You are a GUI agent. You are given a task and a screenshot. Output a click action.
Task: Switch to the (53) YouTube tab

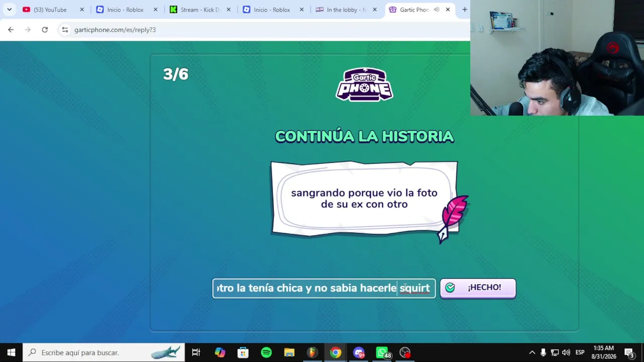coord(50,10)
